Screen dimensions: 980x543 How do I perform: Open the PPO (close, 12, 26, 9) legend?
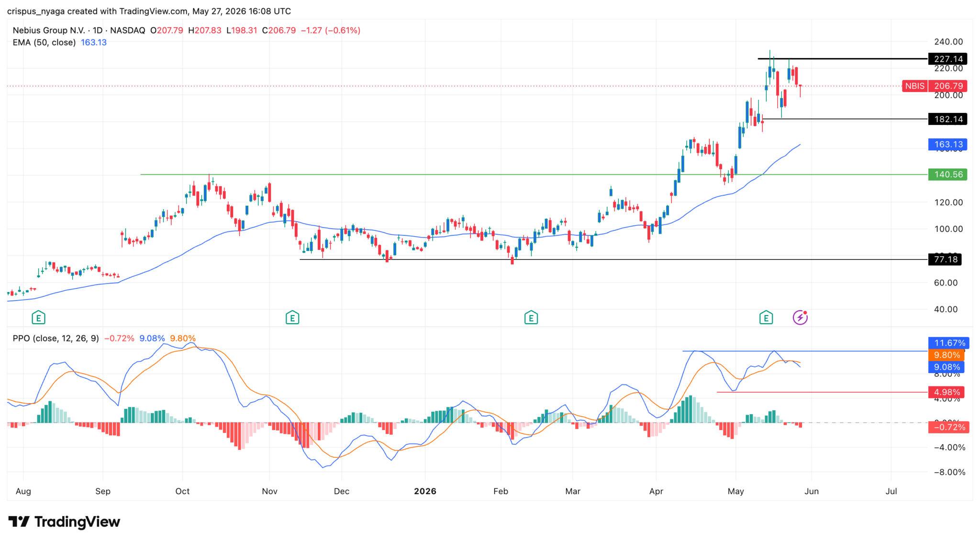click(56, 338)
